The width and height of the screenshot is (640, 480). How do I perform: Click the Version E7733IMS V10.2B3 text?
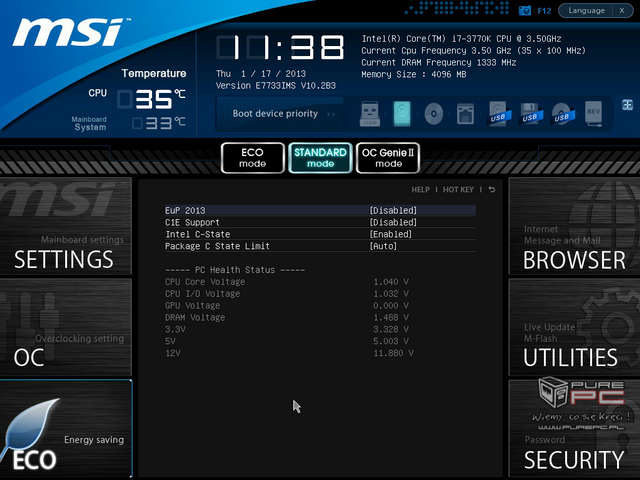tap(276, 86)
